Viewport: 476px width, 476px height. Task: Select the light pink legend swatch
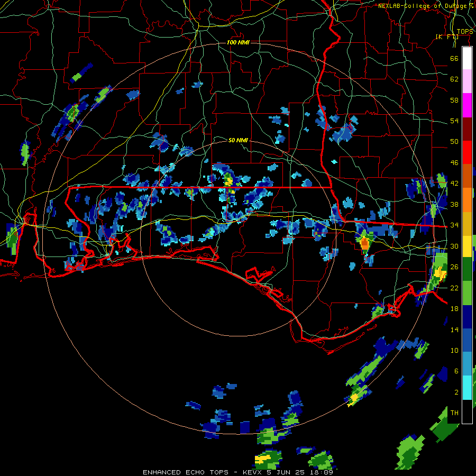click(467, 81)
